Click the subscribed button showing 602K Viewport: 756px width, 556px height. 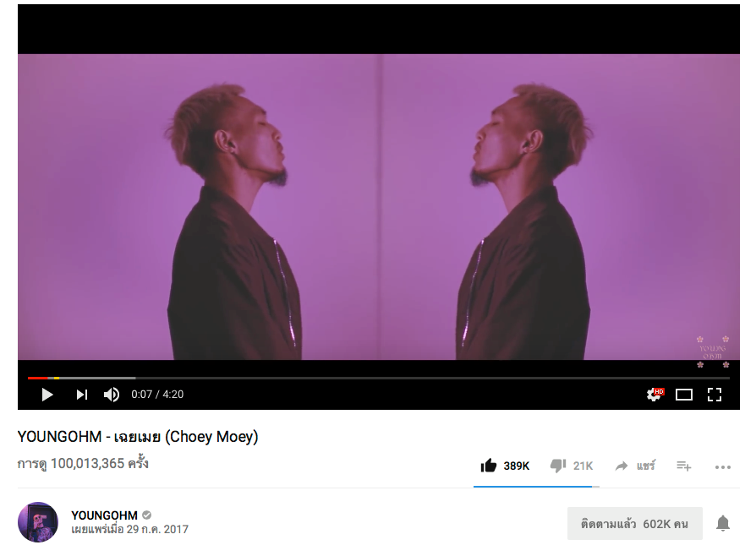tap(634, 523)
